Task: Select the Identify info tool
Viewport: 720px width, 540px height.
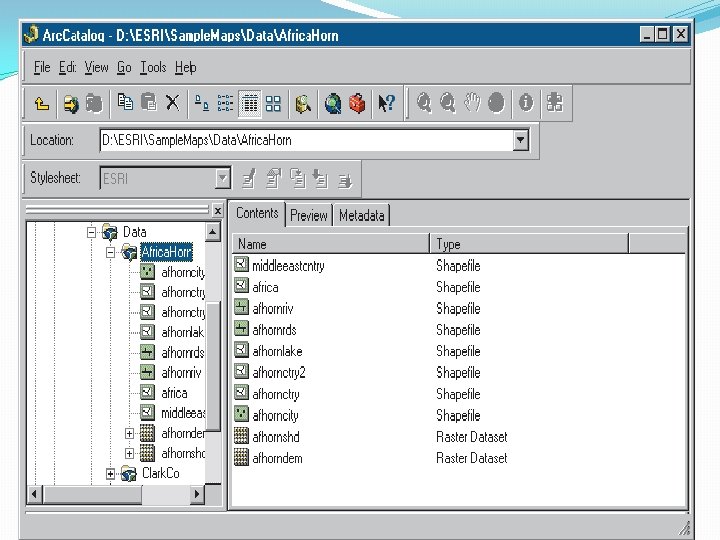Action: coord(526,102)
